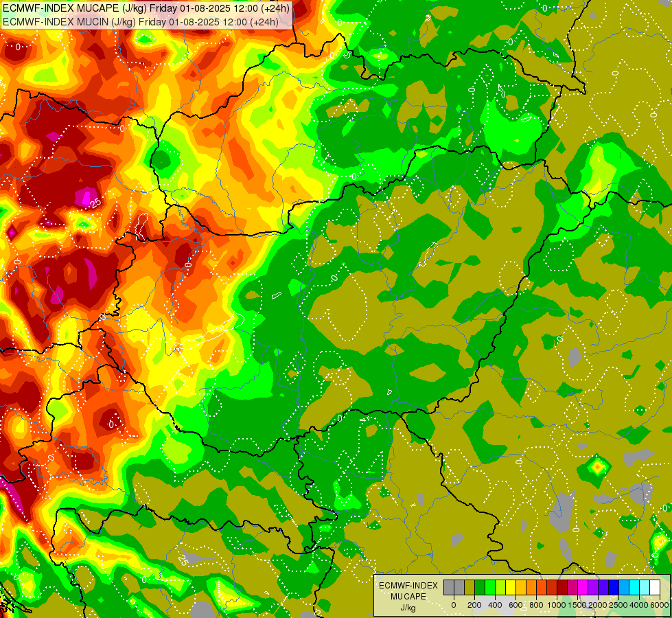Choose the yellow-green legend swatch
Image resolution: width=672 pixels, height=618 pixels.
(x=500, y=587)
